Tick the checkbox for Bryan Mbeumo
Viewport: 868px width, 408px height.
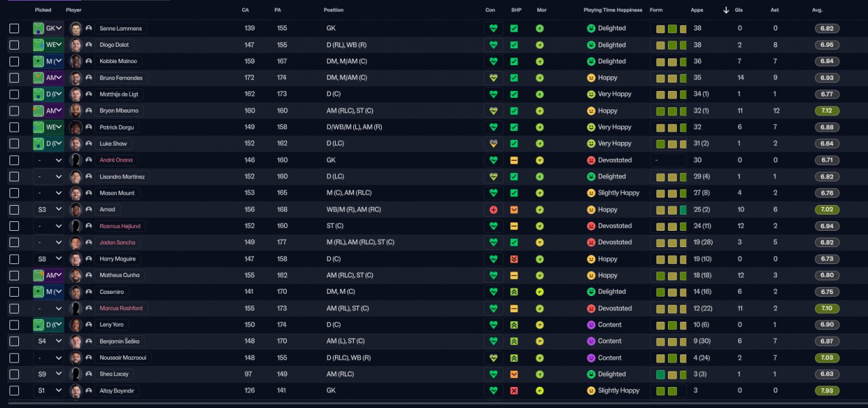click(14, 111)
